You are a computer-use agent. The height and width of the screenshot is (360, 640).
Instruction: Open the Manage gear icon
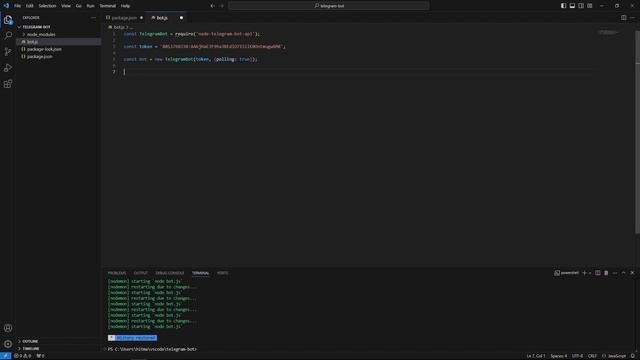tap(8, 344)
